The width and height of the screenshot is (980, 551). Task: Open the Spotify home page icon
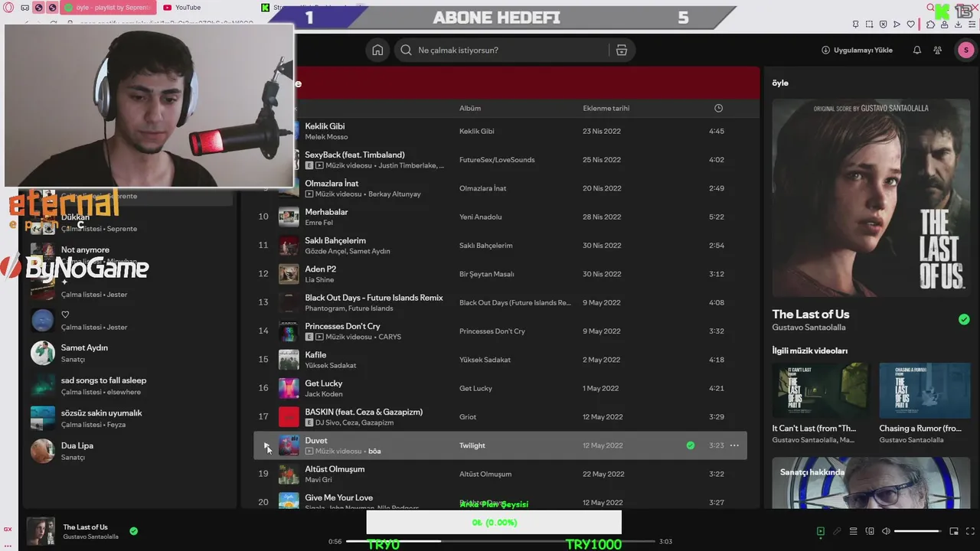(x=377, y=51)
